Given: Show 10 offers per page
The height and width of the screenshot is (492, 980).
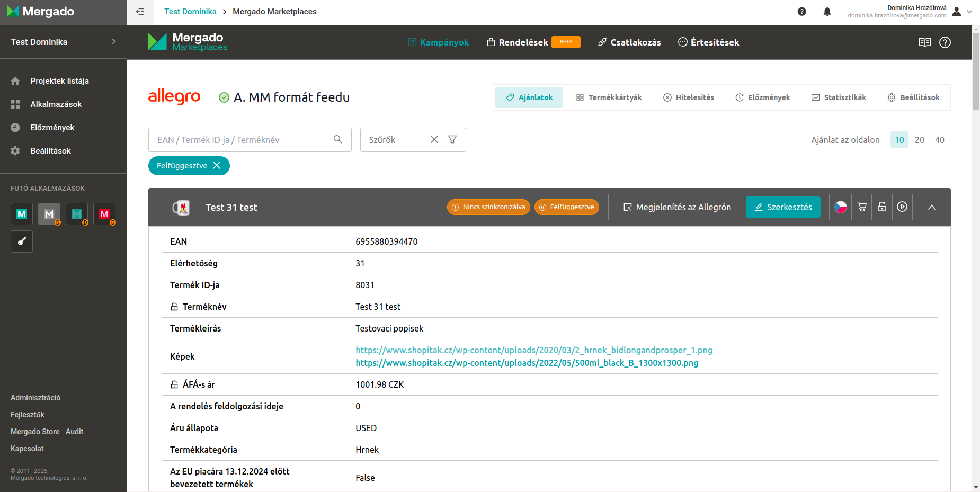Looking at the screenshot, I should (899, 140).
